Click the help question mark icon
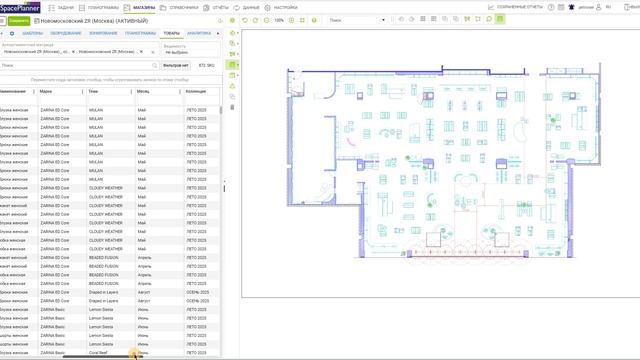640x360 pixels. tap(551, 7)
